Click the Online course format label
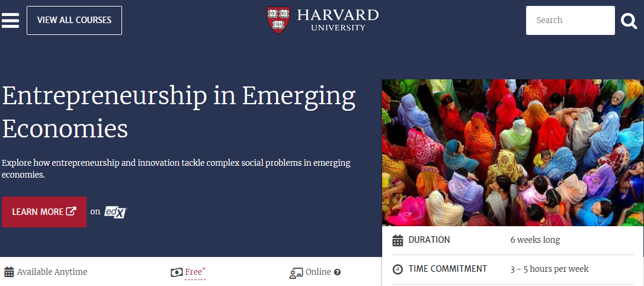The height and width of the screenshot is (286, 644). (x=318, y=272)
